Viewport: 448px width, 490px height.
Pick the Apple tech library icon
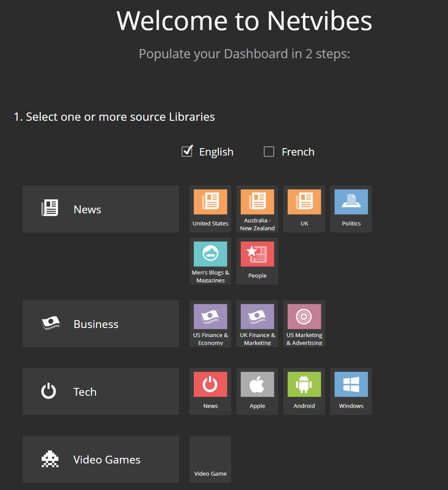coord(257,384)
